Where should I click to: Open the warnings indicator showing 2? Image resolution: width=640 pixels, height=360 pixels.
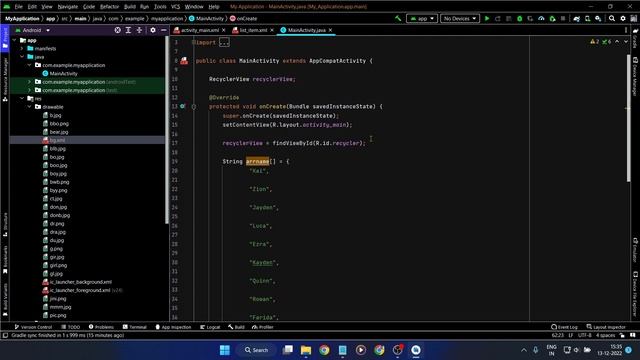594,42
